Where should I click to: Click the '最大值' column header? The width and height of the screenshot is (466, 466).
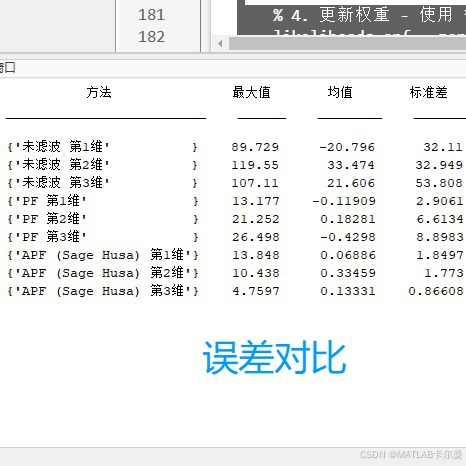coord(251,92)
